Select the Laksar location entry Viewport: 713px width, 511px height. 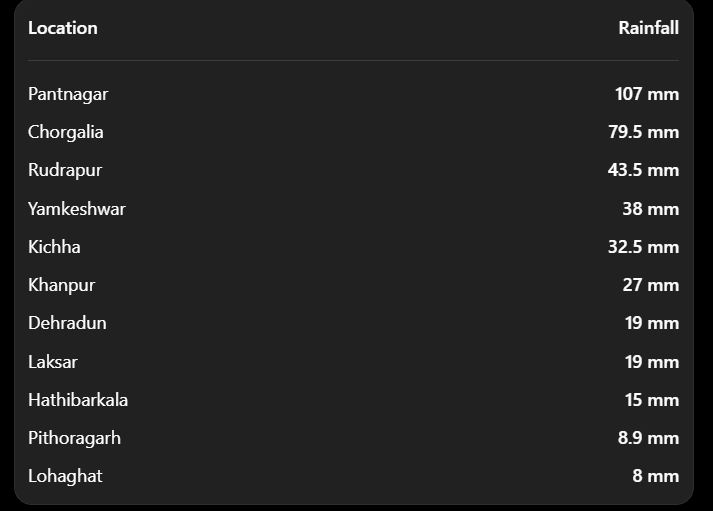tap(53, 362)
